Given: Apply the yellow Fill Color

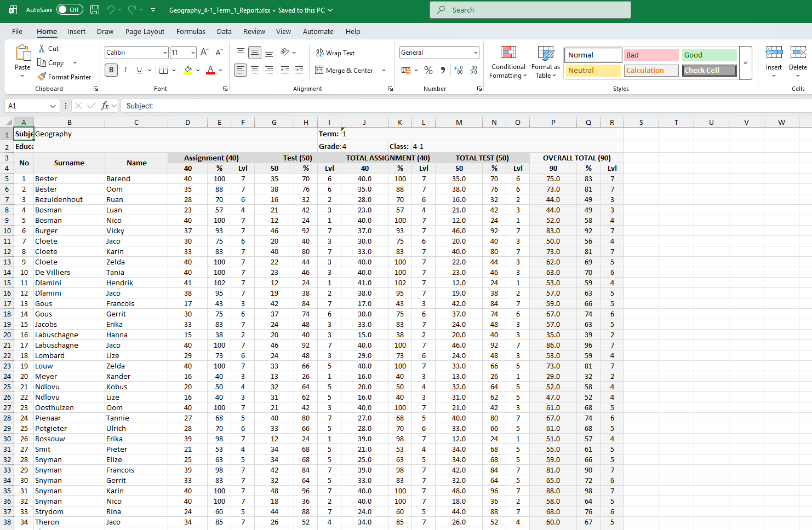Looking at the screenshot, I should click(x=188, y=70).
